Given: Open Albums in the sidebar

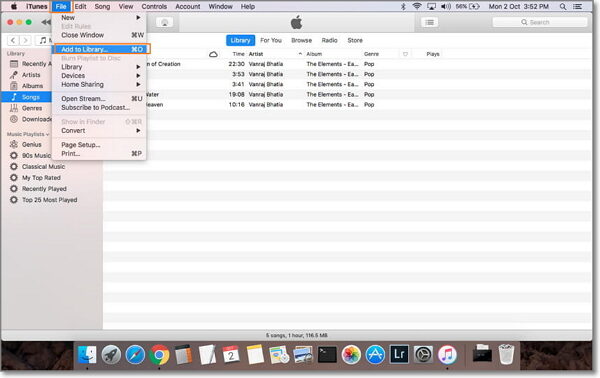Looking at the screenshot, I should [x=32, y=86].
